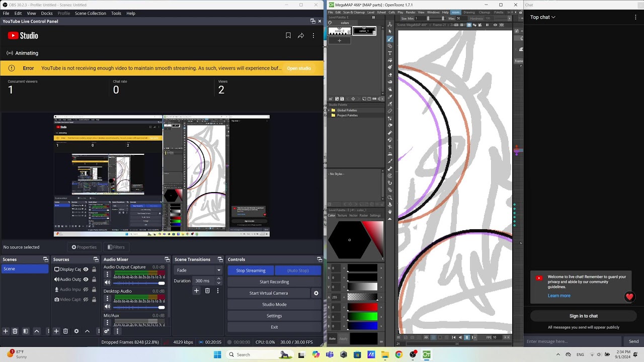644x362 pixels.
Task: Open the YouTube panel three-dot menu
Action: pos(313,36)
